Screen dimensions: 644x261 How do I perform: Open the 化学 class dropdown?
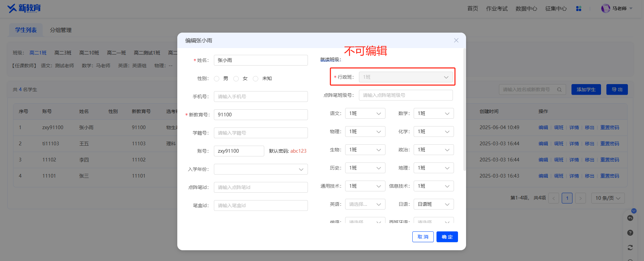pos(434,132)
